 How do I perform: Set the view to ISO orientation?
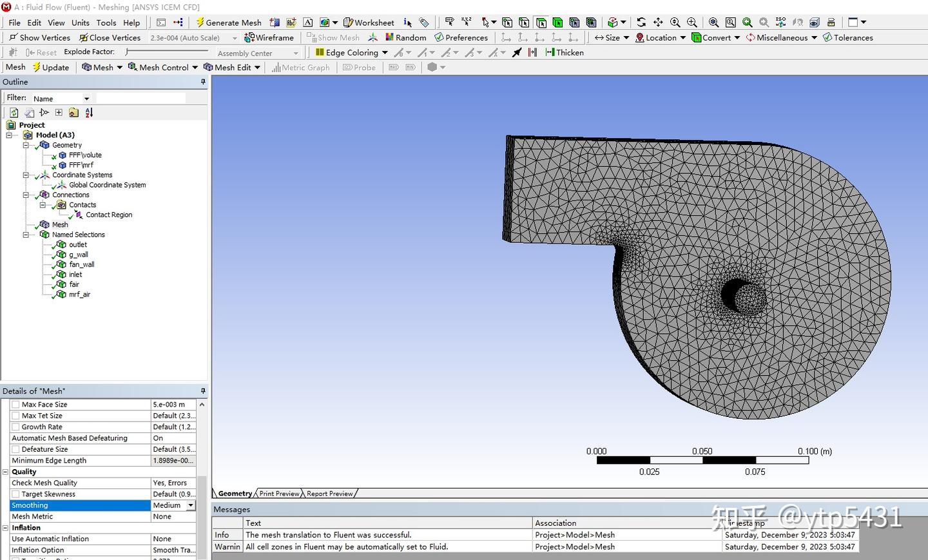coord(780,23)
